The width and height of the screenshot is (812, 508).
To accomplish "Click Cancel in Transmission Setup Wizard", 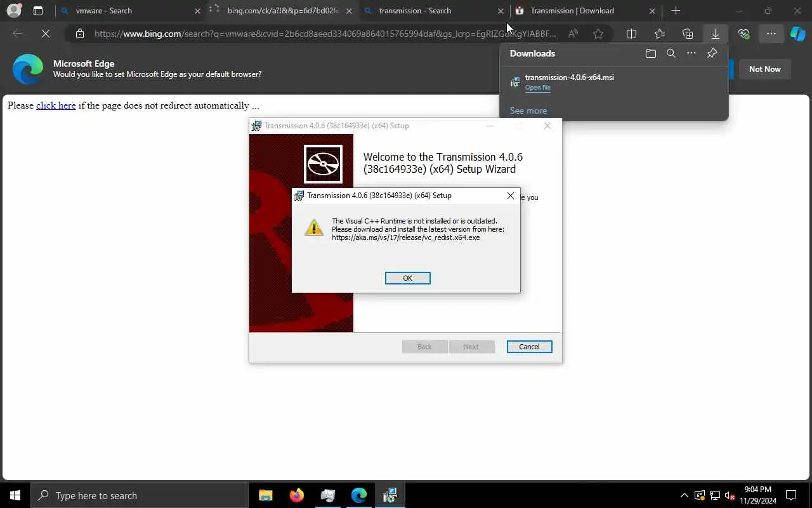I will click(x=529, y=347).
